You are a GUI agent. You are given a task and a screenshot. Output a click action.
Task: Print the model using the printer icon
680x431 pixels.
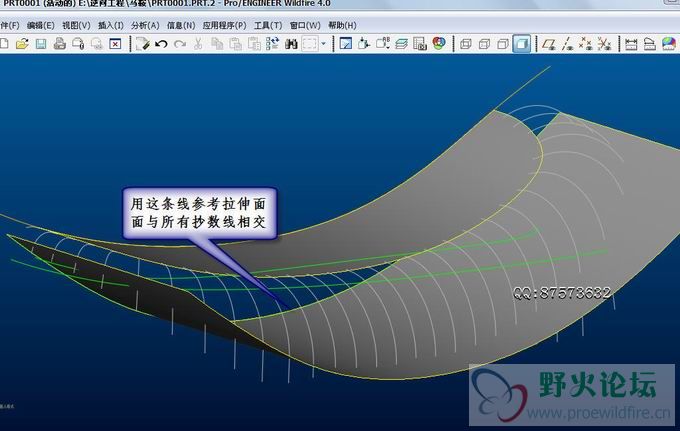pos(59,43)
